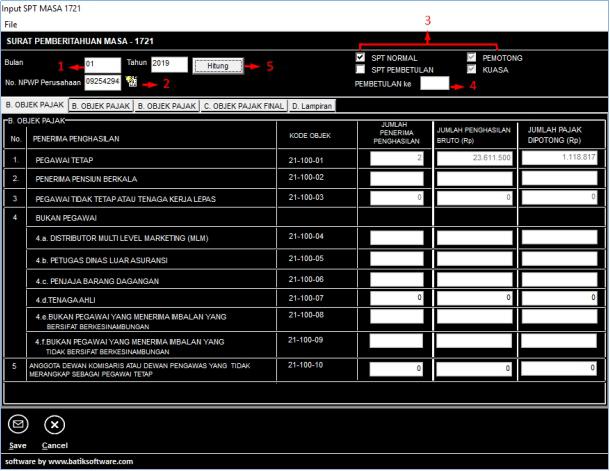Click the Bulan input field
Screen dimensions: 610x471
[103, 64]
